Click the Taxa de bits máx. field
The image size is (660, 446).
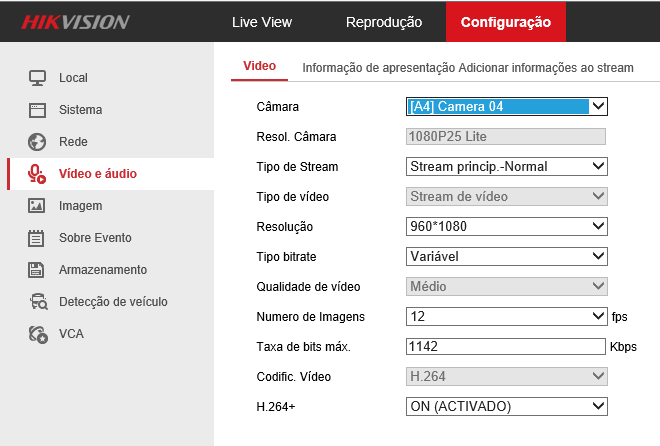click(x=506, y=346)
